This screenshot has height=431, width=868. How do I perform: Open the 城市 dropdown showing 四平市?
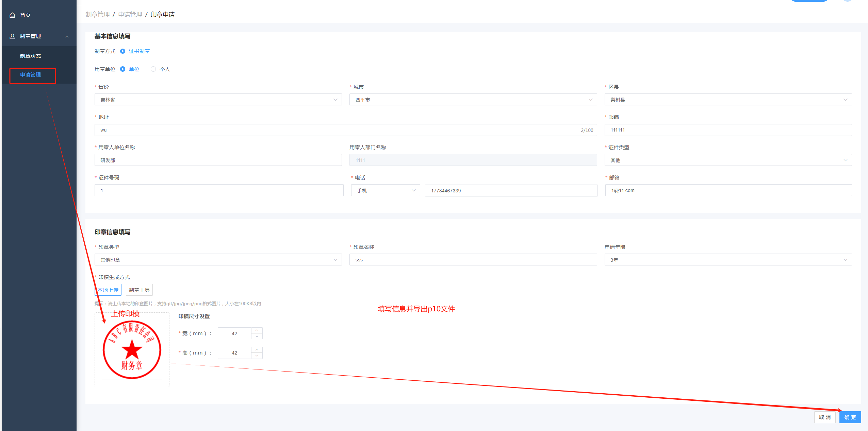tap(473, 100)
